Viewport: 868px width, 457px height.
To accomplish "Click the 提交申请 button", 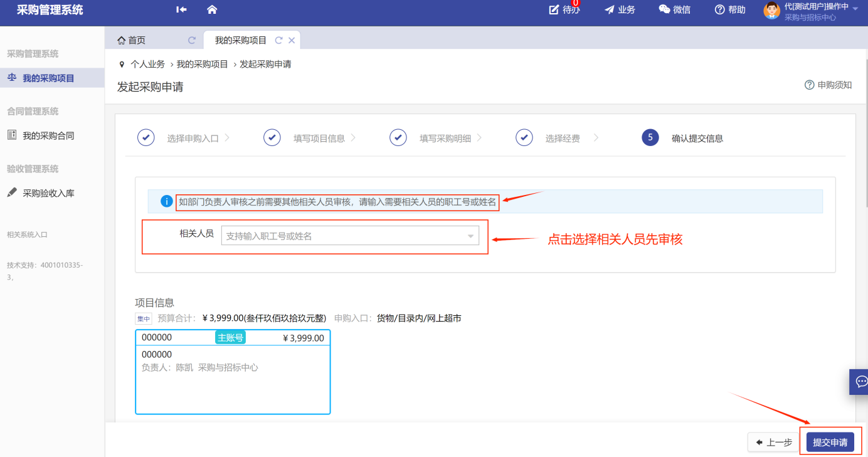I will click(x=830, y=442).
